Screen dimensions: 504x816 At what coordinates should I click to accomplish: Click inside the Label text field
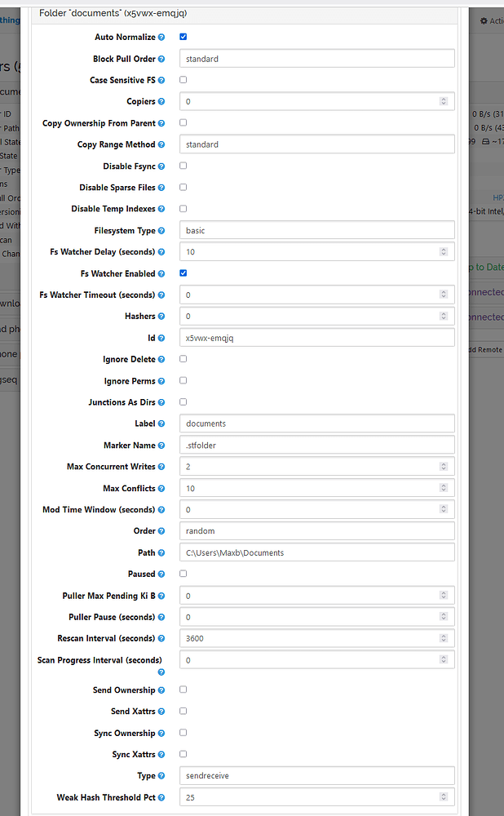(x=318, y=423)
